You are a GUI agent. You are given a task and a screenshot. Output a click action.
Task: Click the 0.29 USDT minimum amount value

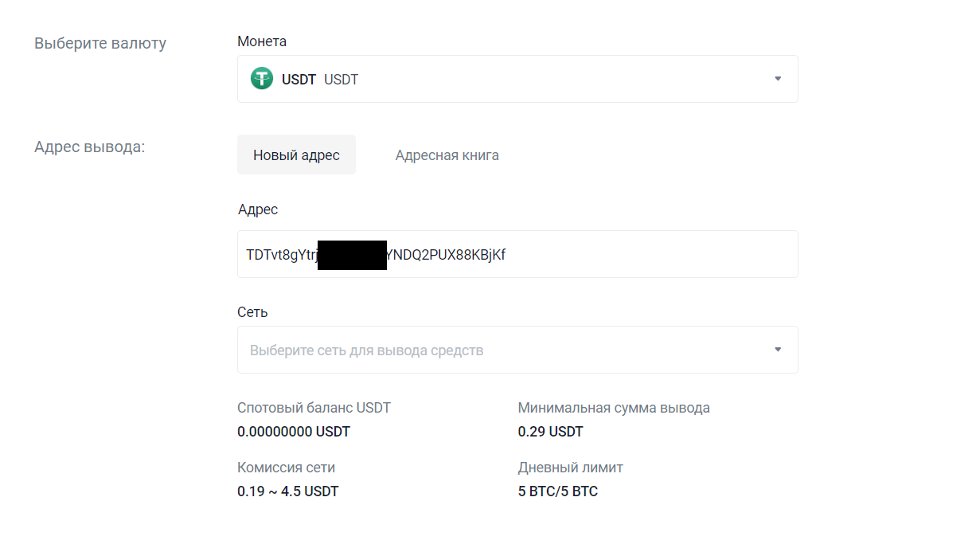[x=550, y=432]
